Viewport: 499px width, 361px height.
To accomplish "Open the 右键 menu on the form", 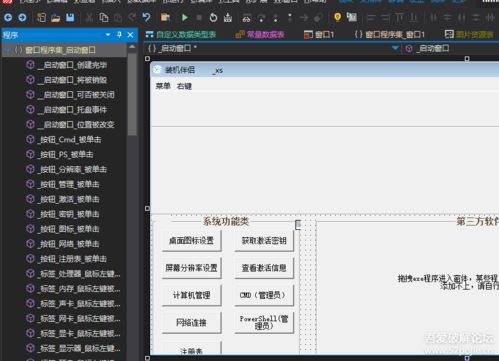I will pos(184,86).
